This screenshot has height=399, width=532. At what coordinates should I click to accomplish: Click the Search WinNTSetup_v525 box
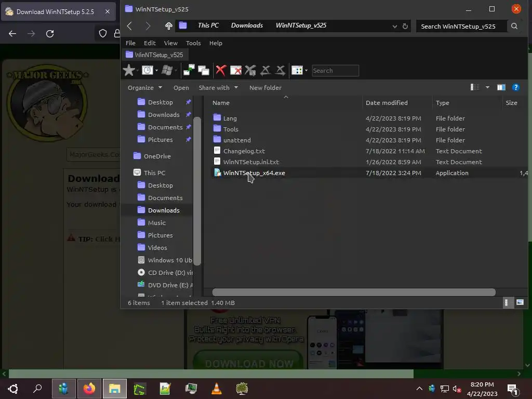[461, 26]
